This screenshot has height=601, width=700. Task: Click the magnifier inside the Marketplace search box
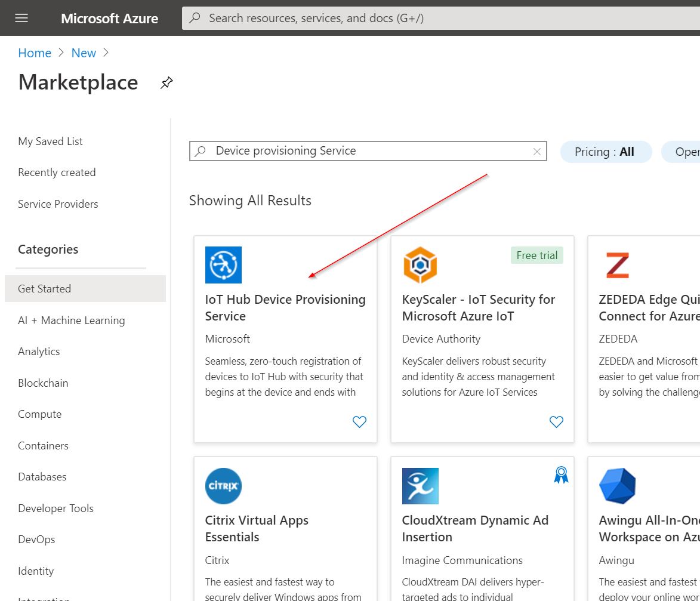(x=200, y=151)
